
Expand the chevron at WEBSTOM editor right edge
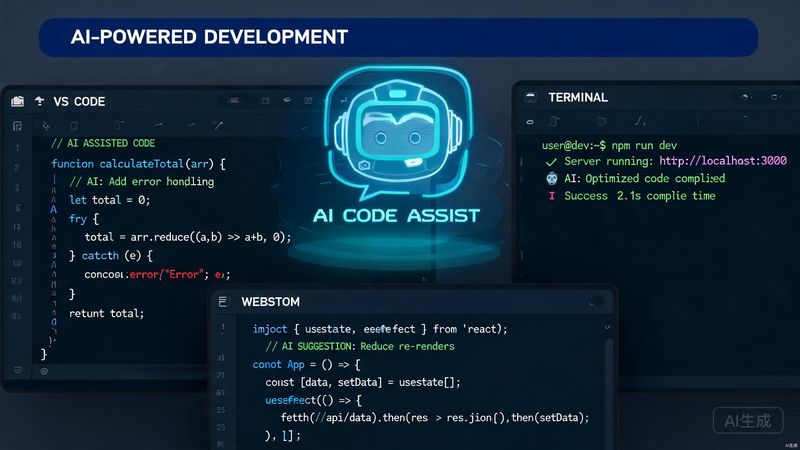pyautogui.click(x=607, y=327)
